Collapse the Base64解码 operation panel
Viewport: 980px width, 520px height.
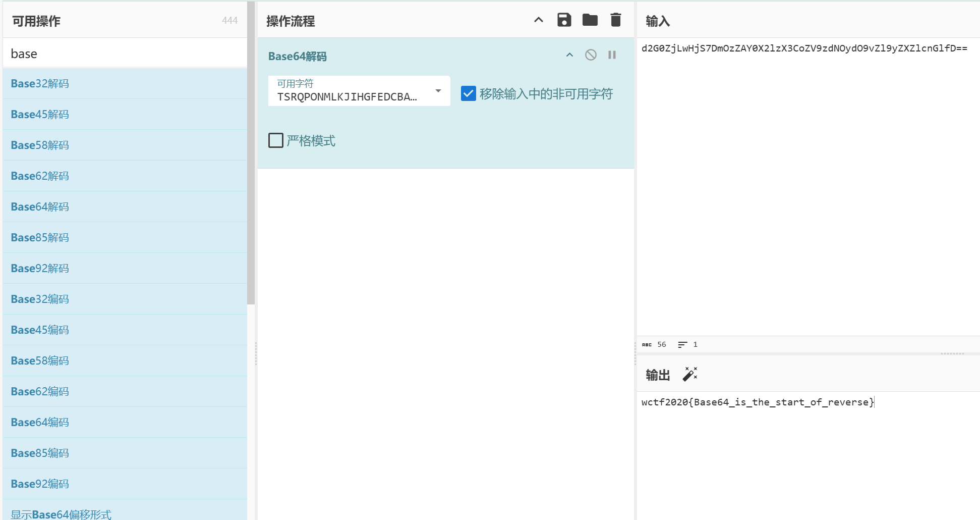pos(569,55)
